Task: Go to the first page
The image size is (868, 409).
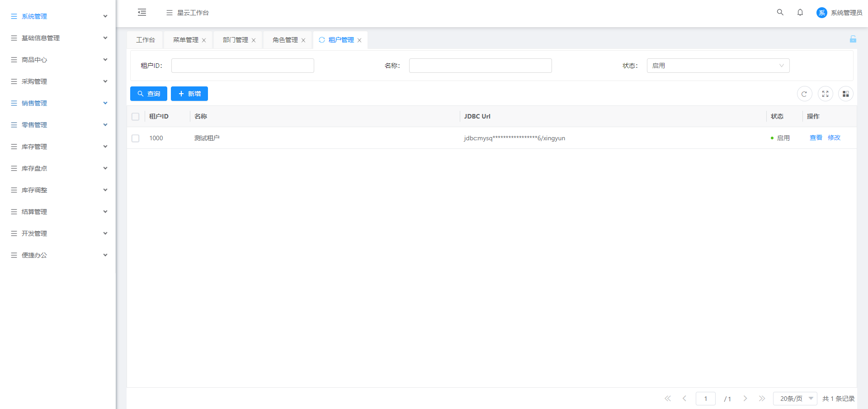Action: pyautogui.click(x=668, y=399)
